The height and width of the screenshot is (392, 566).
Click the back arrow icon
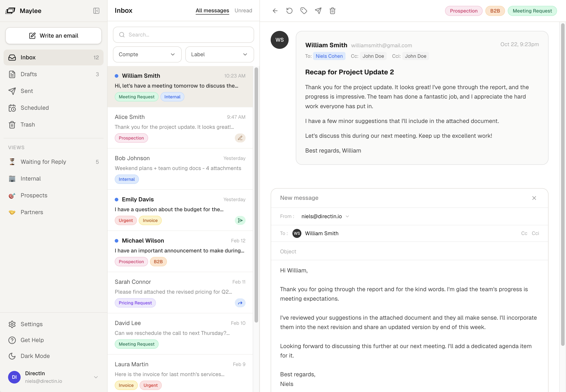point(275,11)
